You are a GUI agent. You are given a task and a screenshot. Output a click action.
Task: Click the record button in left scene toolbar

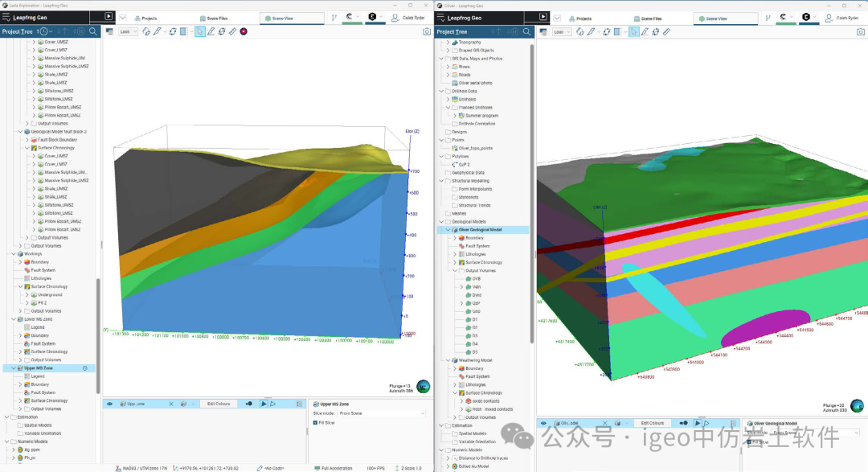click(244, 31)
